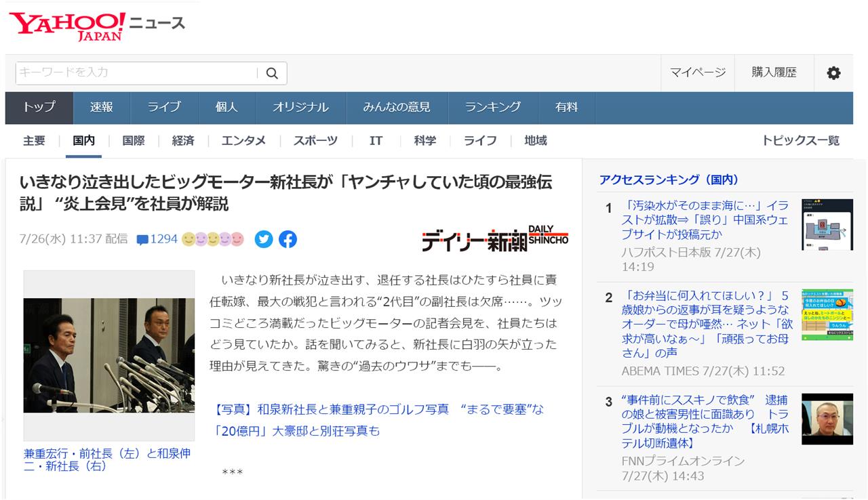Open the IT category
The height and width of the screenshot is (500, 868).
[376, 141]
